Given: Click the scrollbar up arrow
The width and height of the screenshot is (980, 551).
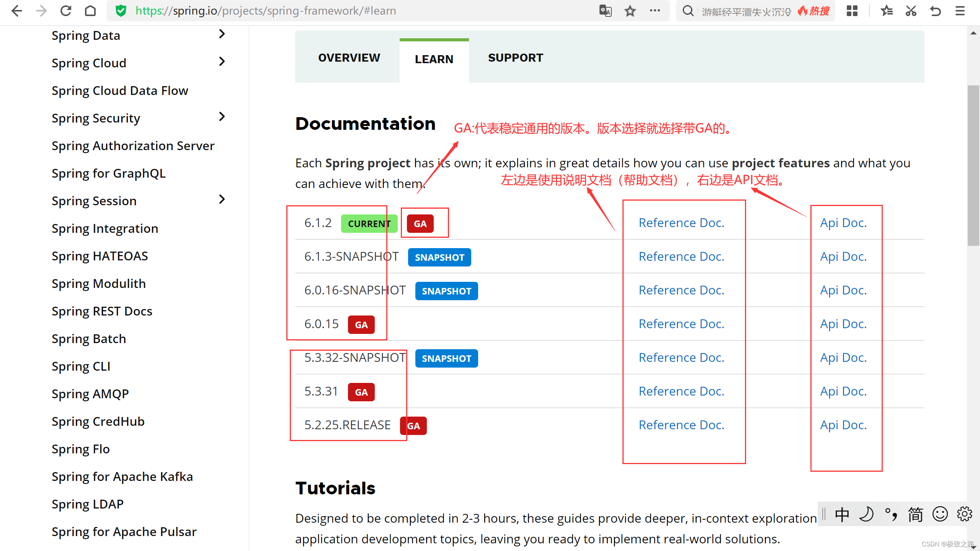Looking at the screenshot, I should click(x=973, y=33).
